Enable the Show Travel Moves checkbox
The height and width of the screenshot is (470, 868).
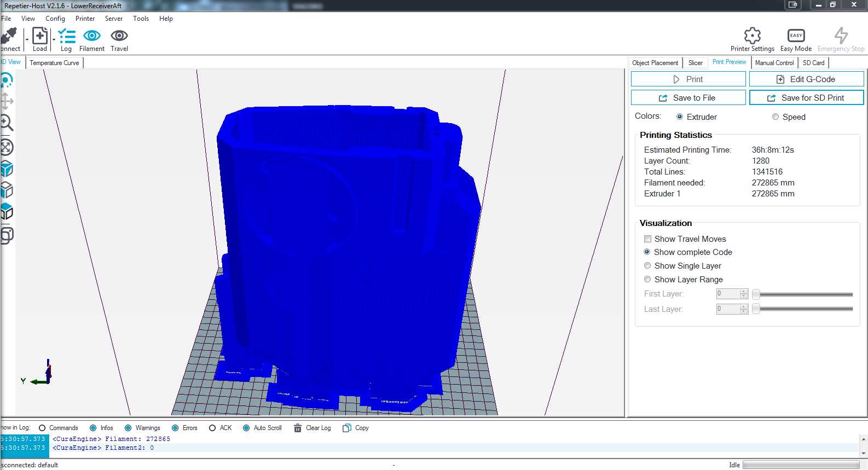[x=647, y=239]
